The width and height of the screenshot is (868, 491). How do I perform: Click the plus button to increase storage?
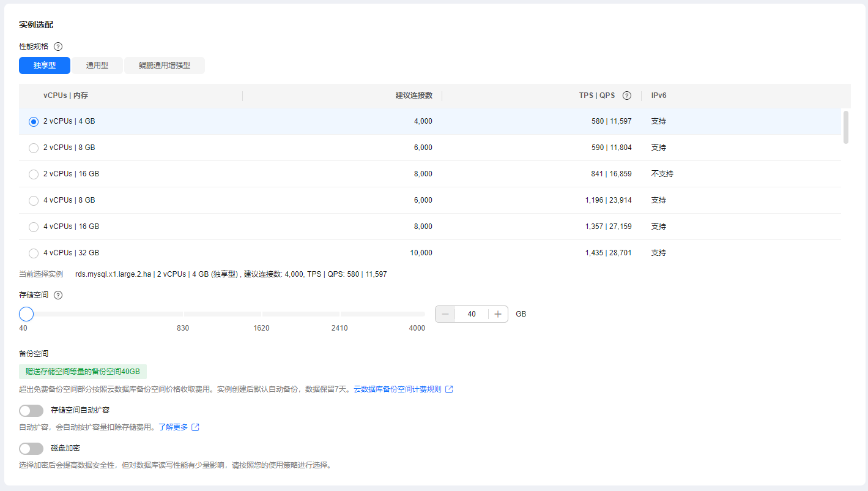[x=498, y=314]
